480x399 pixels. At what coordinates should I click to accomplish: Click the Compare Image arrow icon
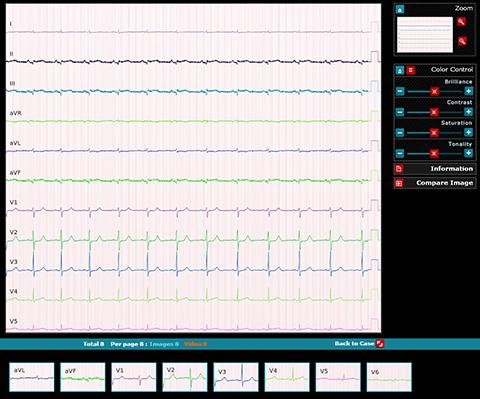click(399, 183)
